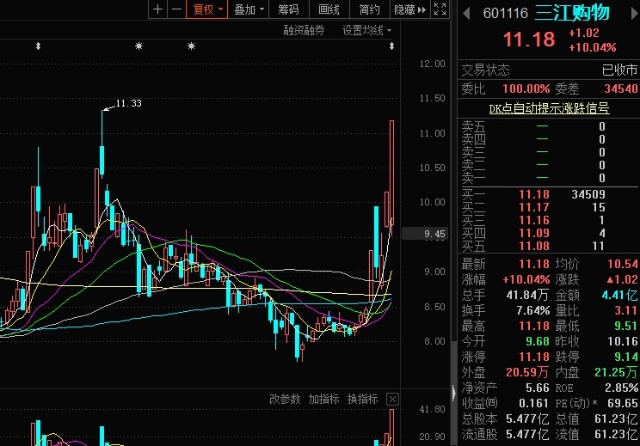
Task: Click 改参数 to modify indicator parameters
Action: [x=285, y=398]
